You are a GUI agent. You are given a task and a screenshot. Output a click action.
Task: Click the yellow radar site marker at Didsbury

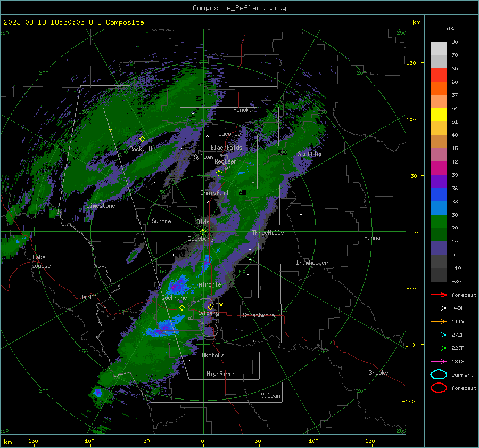[203, 232]
